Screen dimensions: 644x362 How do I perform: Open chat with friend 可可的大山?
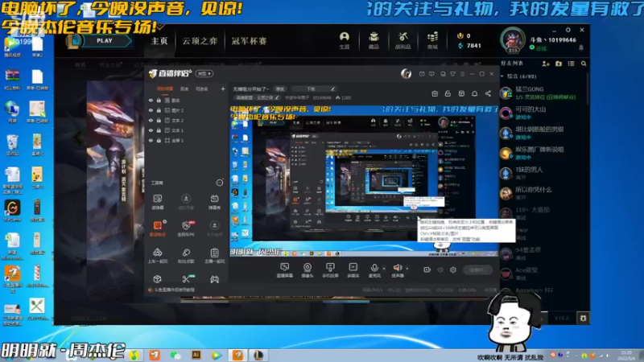(x=540, y=113)
